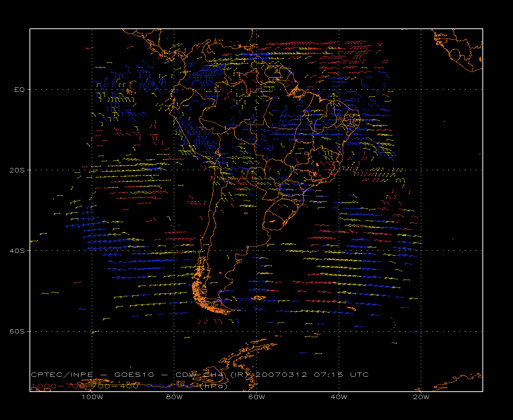Click the 20S latitude label

click(17, 170)
